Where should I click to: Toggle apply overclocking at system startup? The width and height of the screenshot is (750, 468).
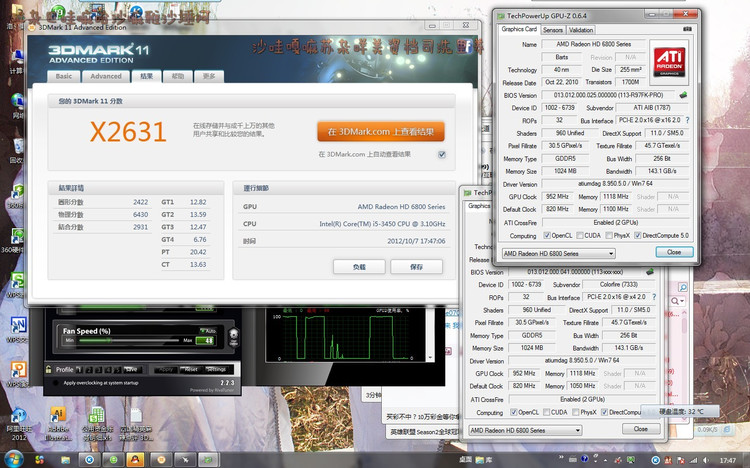[x=55, y=383]
